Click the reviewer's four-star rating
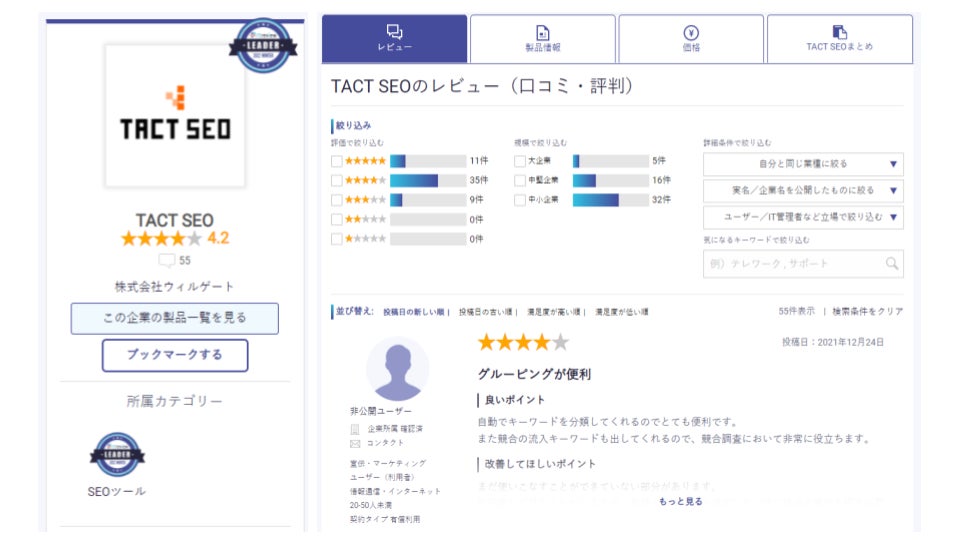Screen dimensions: 960x540 tap(523, 343)
